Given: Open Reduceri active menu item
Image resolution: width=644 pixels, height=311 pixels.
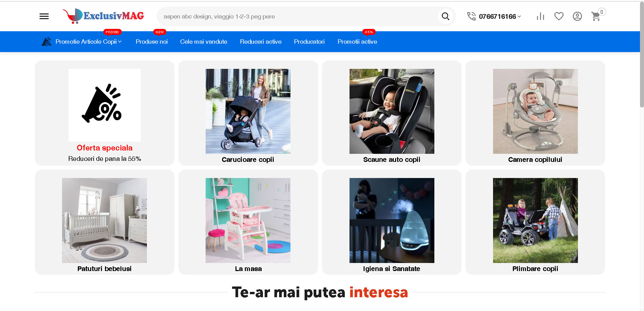Looking at the screenshot, I should [x=261, y=42].
